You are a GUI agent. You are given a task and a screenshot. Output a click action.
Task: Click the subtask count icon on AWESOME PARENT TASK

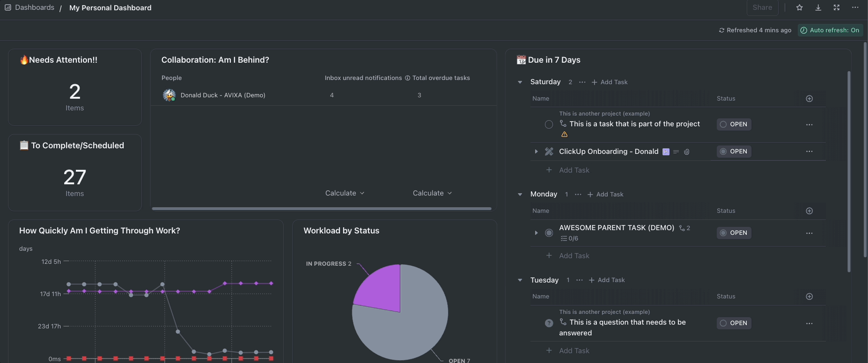[682, 228]
